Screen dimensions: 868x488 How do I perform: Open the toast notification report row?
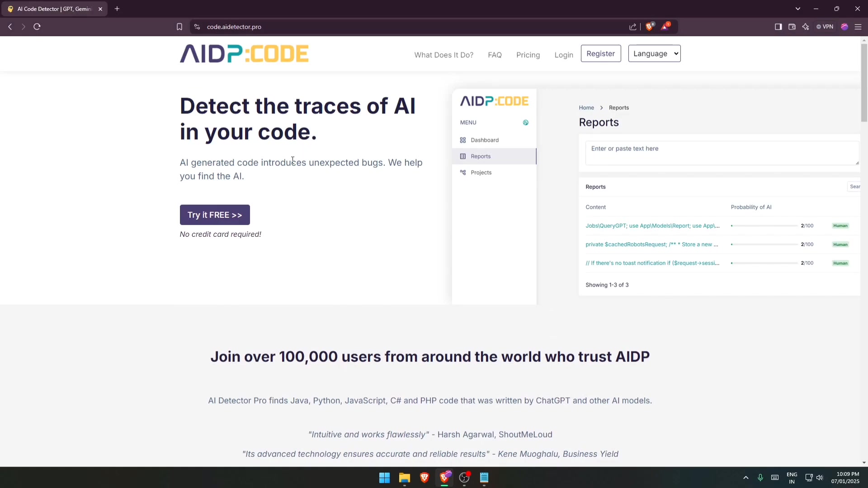(652, 263)
